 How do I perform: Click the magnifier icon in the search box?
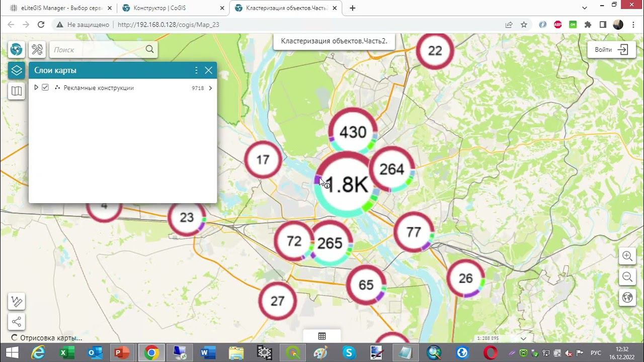pos(149,49)
